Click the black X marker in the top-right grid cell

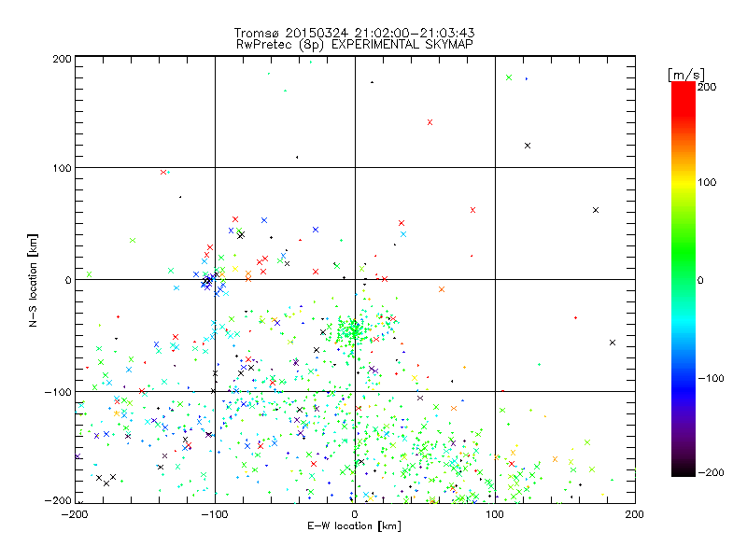click(x=528, y=146)
